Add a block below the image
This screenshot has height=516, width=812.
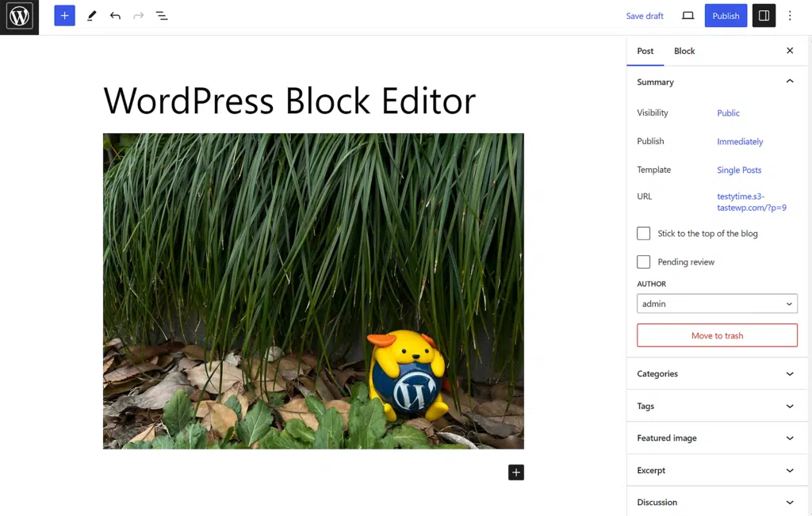[x=516, y=472]
